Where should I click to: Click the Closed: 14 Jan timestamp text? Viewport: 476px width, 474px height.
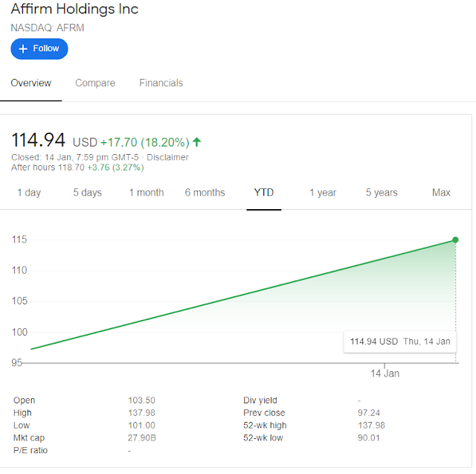pos(75,157)
